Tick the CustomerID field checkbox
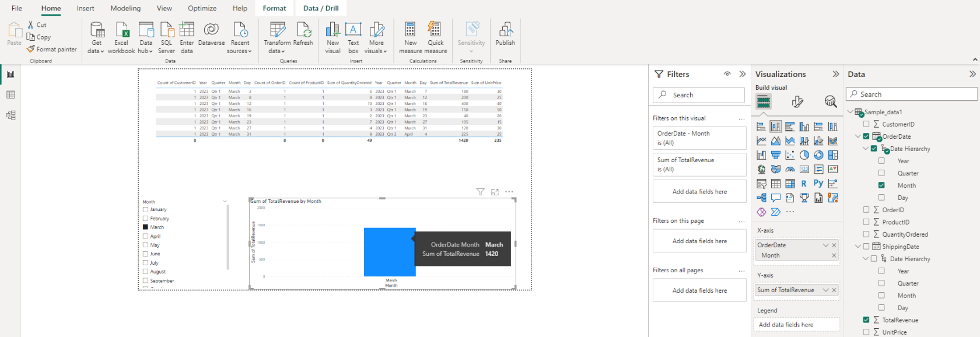Screen dimensions: 980x337 pos(866,124)
